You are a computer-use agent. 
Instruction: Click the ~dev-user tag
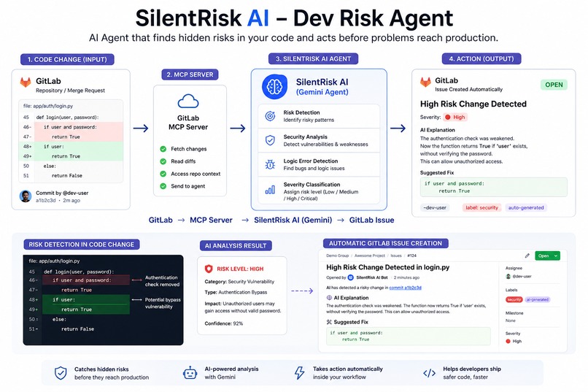435,207
